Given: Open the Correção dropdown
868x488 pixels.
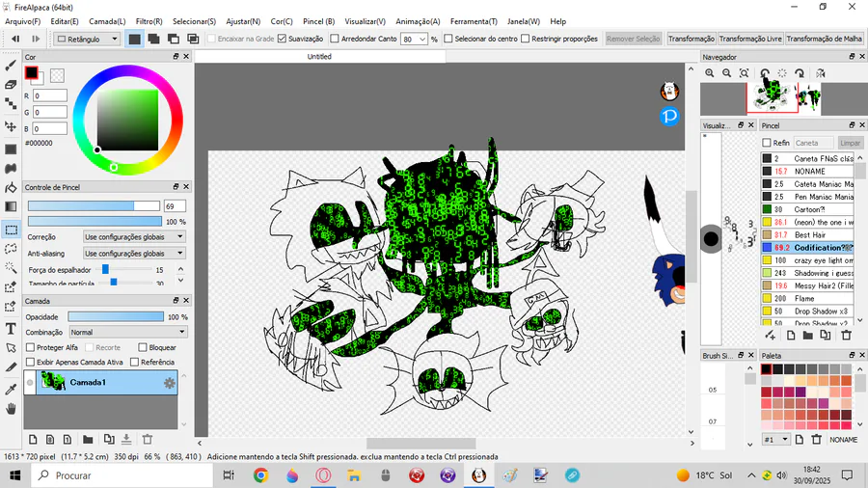Looking at the screenshot, I should coord(134,237).
